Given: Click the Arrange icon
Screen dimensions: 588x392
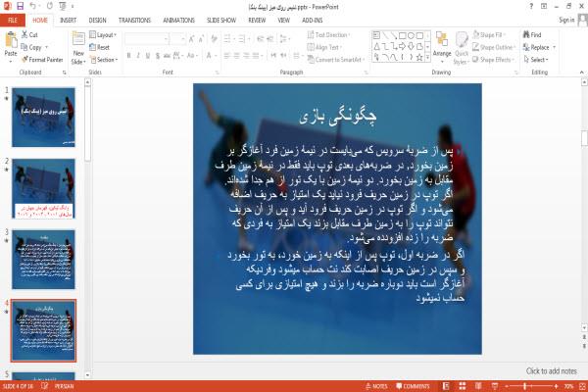Looking at the screenshot, I should pyautogui.click(x=442, y=39).
